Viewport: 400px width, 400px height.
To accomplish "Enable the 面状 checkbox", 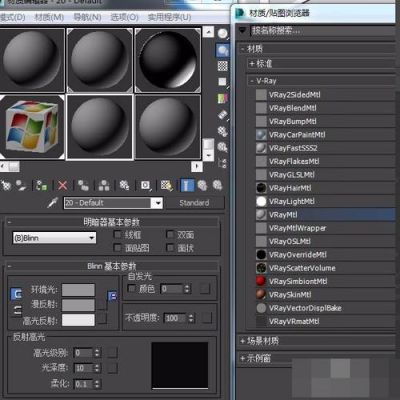I will point(170,248).
